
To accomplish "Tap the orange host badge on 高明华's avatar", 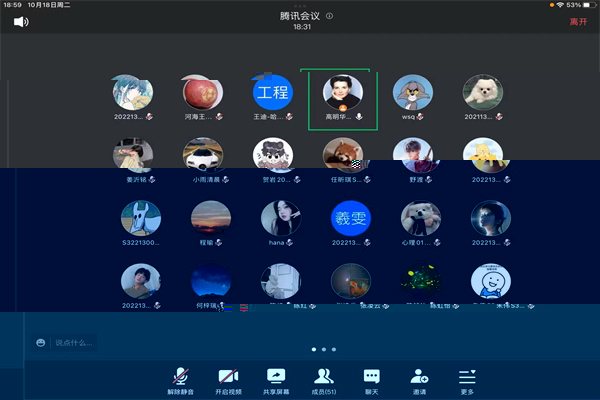I will 343,108.
